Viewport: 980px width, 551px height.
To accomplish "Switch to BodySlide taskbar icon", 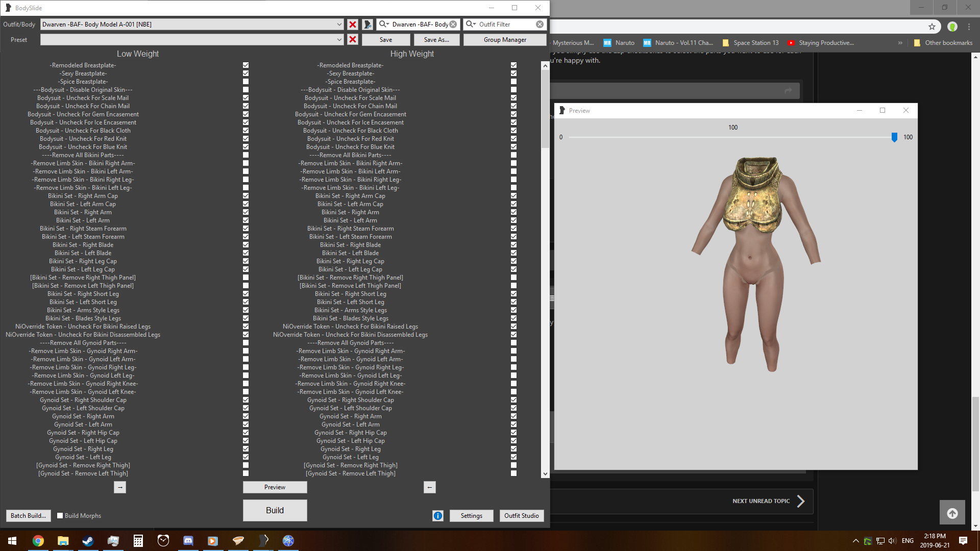I will click(x=263, y=541).
